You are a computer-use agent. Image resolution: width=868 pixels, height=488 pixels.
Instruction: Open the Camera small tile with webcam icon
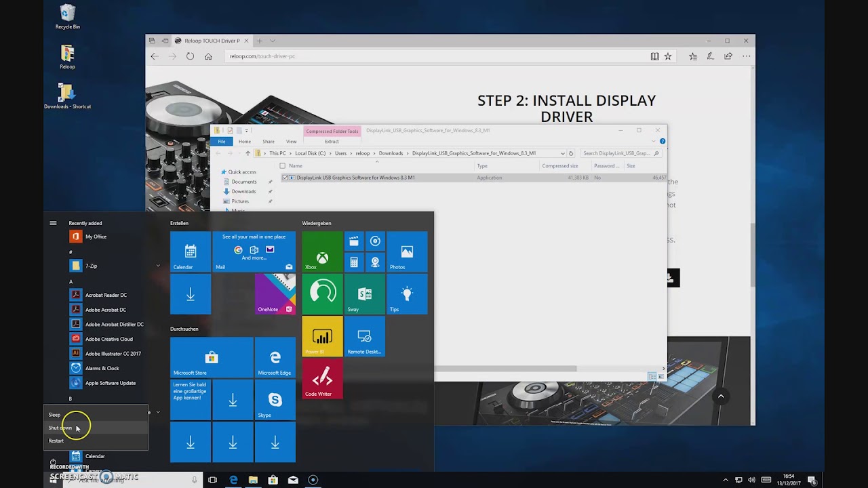tap(375, 262)
